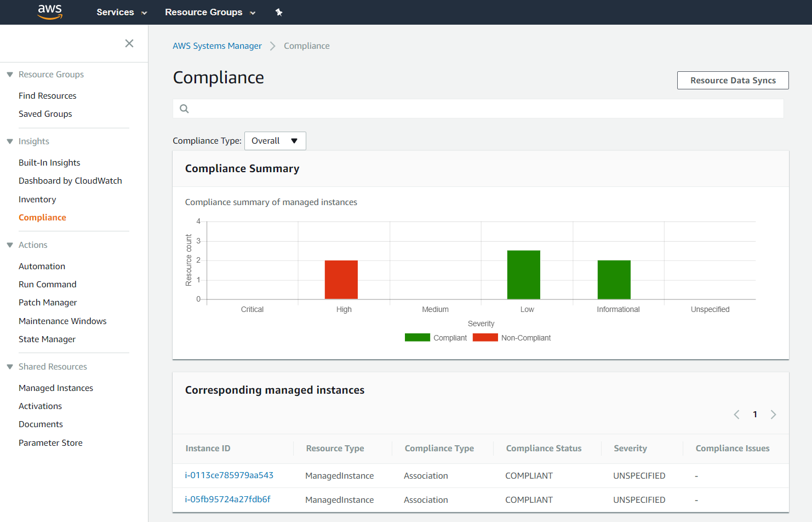Follow the AWS Systems Manager breadcrumb link
Screen dimensions: 812x522
pyautogui.click(x=217, y=46)
